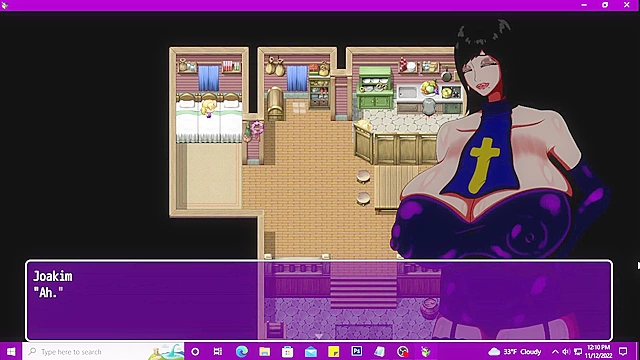This screenshot has height=360, width=640.
Task: Select the running game icon on taskbar
Action: [426, 351]
